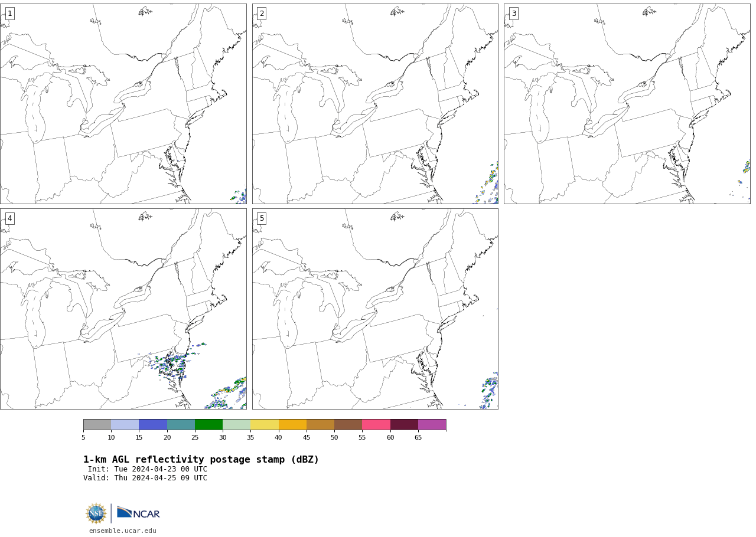Click the gray 5-10 dBZ color swatch
Screen dimensions: 756x537
tap(97, 425)
